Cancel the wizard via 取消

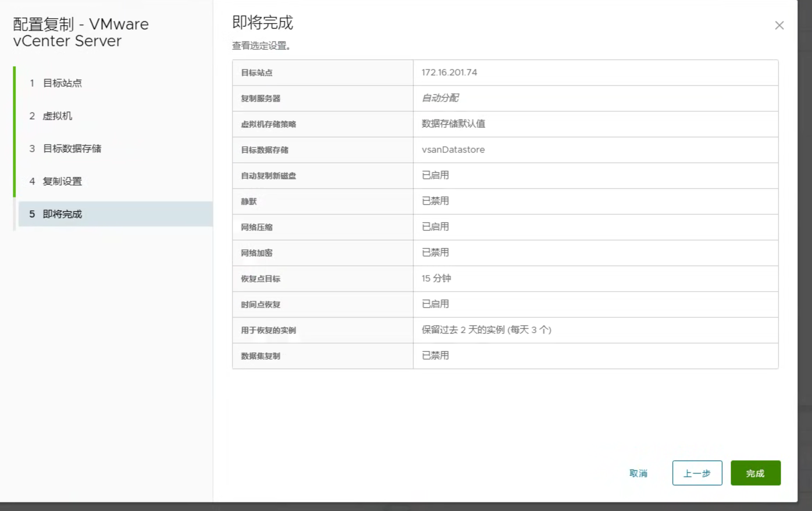click(638, 473)
